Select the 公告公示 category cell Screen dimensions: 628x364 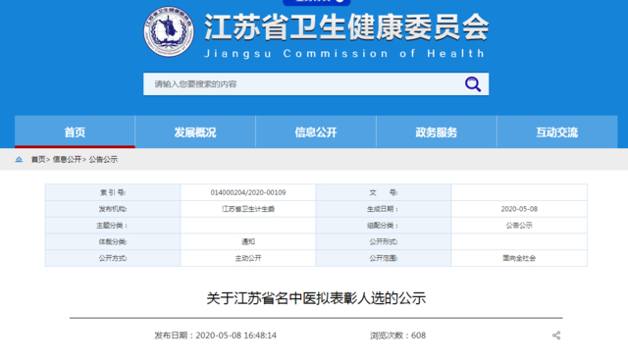[x=519, y=226]
